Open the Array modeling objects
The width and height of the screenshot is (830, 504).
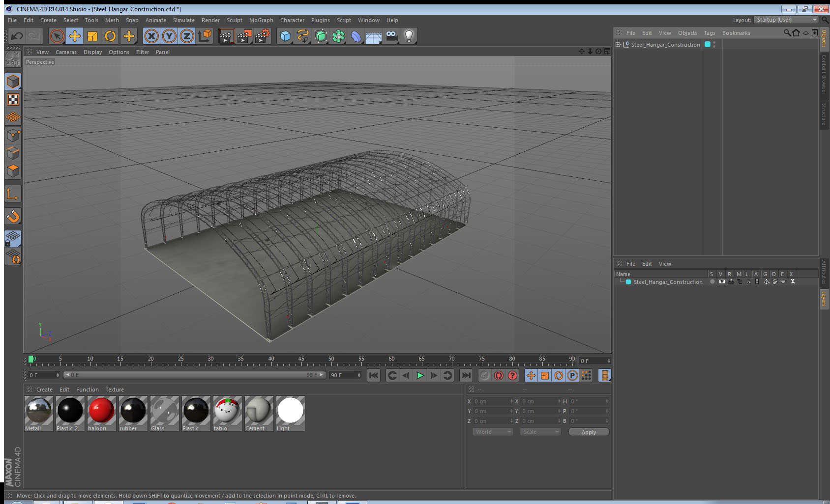coord(338,36)
